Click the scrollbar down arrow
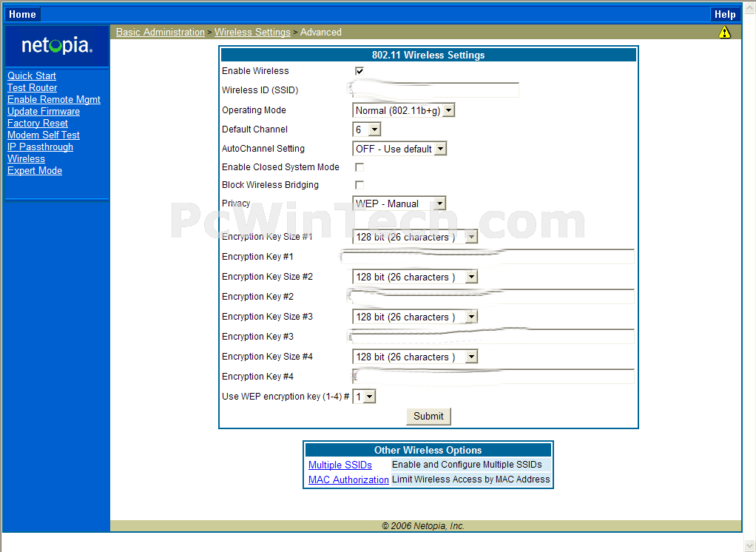The height and width of the screenshot is (552, 756). pyautogui.click(x=750, y=546)
